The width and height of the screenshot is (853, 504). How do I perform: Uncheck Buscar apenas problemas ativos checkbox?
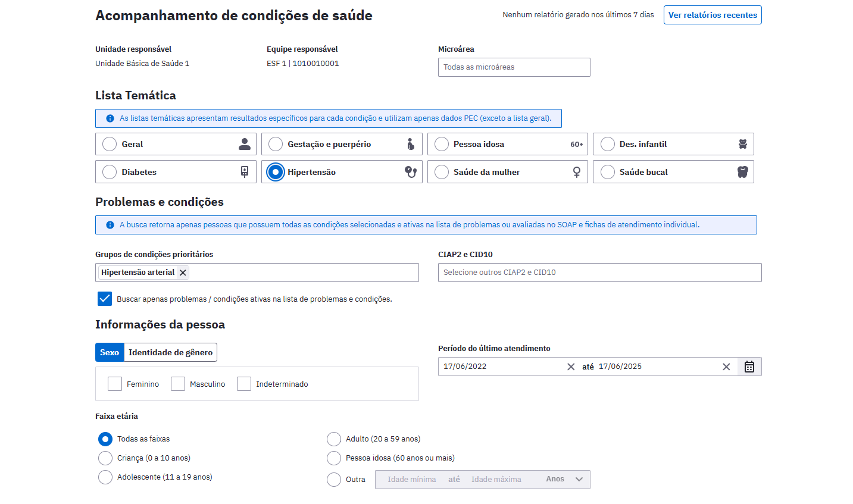coord(105,299)
